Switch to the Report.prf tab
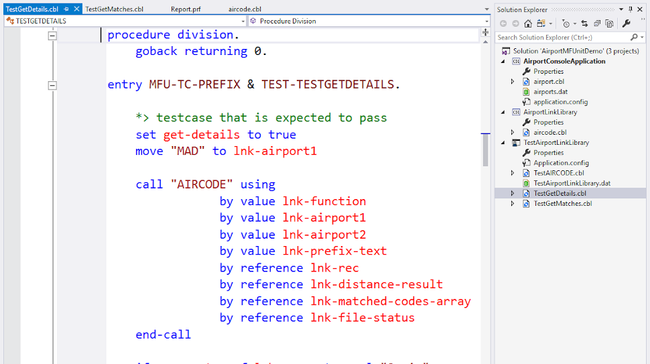The image size is (650, 364). coord(185,9)
